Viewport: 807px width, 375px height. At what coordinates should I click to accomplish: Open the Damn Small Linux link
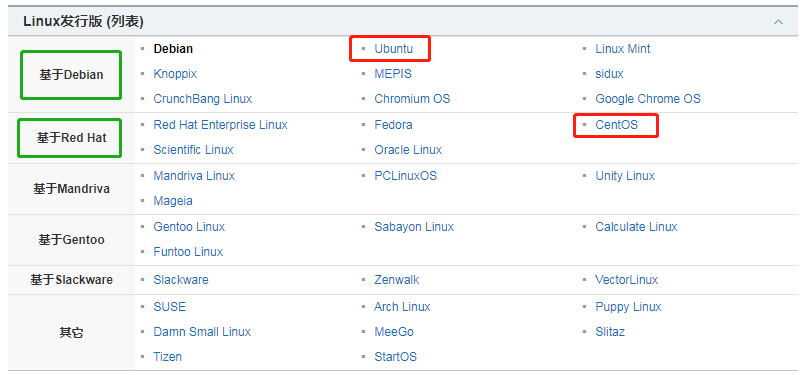(202, 332)
